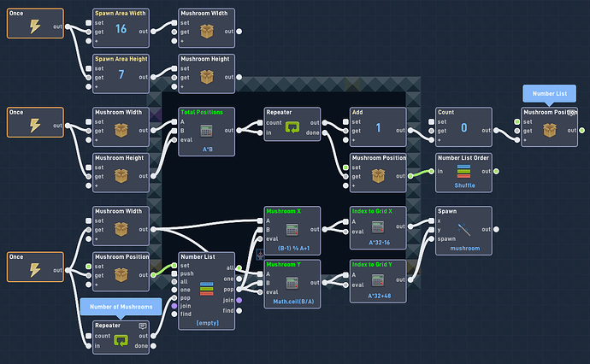The image size is (590, 364).
Task: Click the Count node value 0
Action: (464, 128)
